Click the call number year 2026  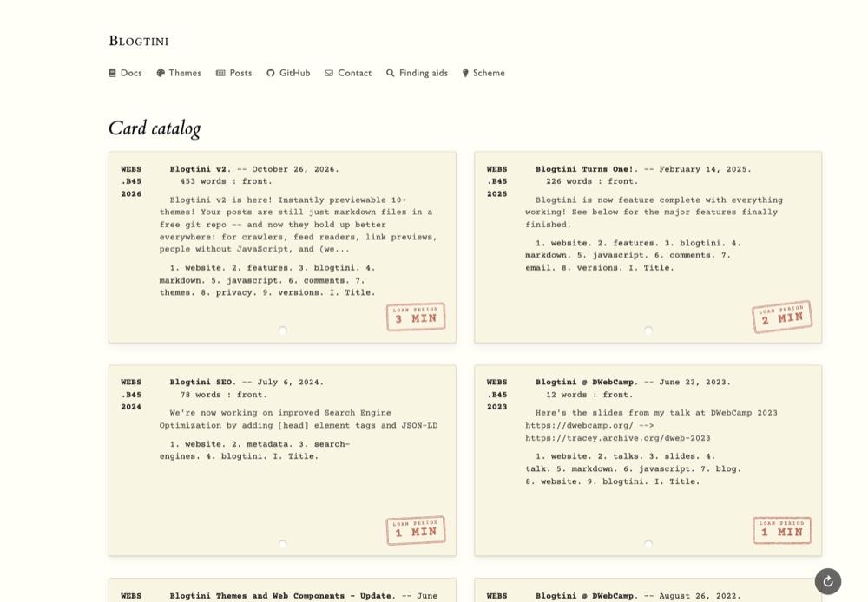point(131,194)
